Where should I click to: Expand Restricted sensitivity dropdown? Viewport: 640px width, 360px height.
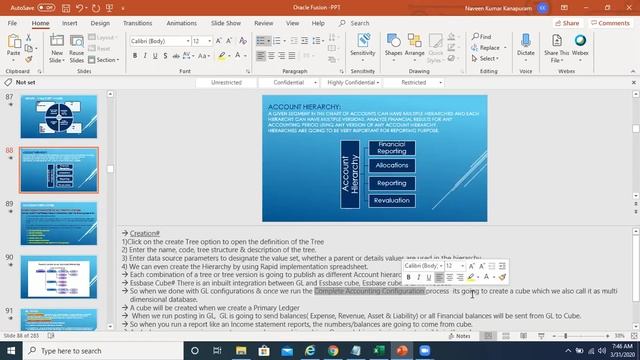pyautogui.click(x=440, y=83)
